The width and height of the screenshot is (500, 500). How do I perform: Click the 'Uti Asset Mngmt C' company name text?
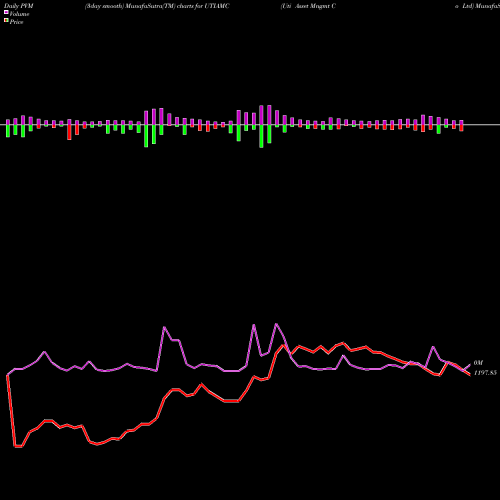[x=308, y=6]
